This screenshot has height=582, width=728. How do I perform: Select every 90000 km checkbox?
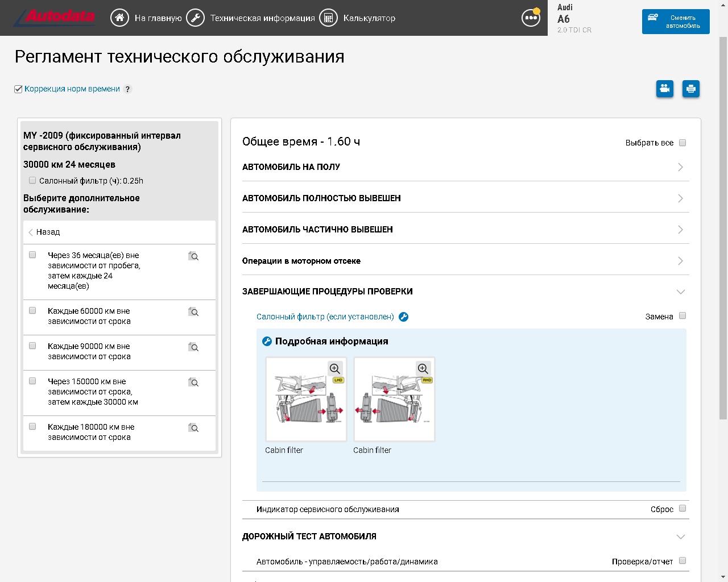(x=32, y=346)
